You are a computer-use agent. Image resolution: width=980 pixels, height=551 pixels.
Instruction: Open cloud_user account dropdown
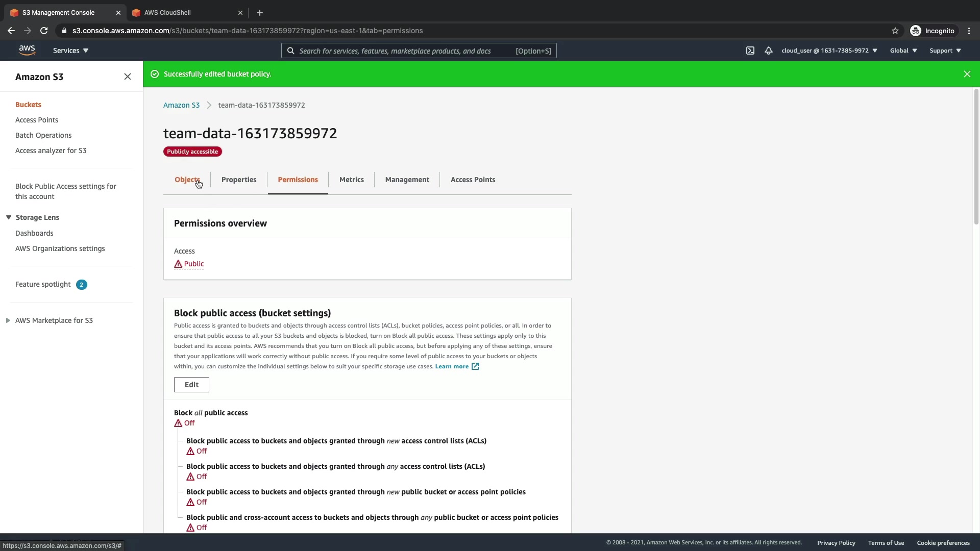point(829,51)
